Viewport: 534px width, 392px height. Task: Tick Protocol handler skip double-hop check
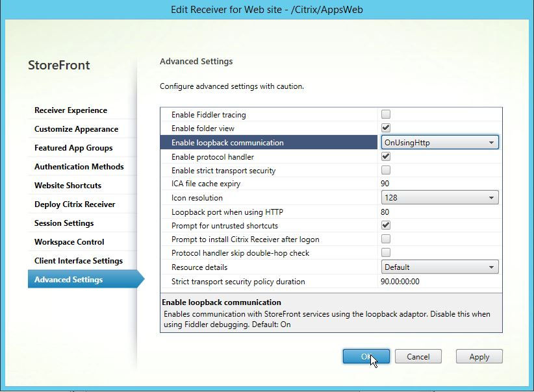click(385, 252)
